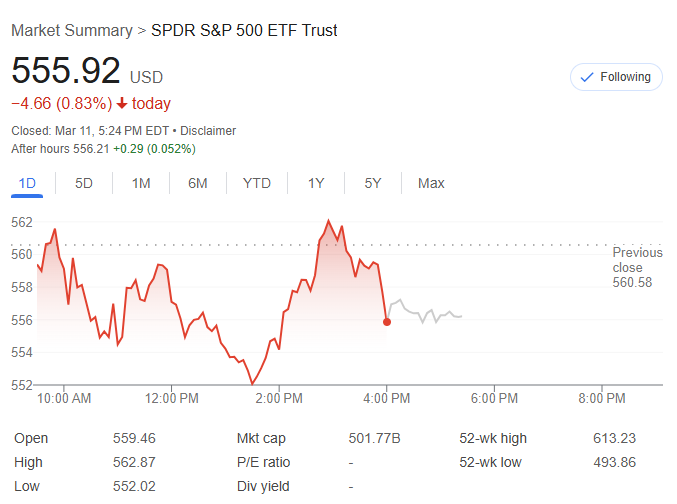Open the 1M time range
The width and height of the screenshot is (677, 504).
[x=141, y=183]
